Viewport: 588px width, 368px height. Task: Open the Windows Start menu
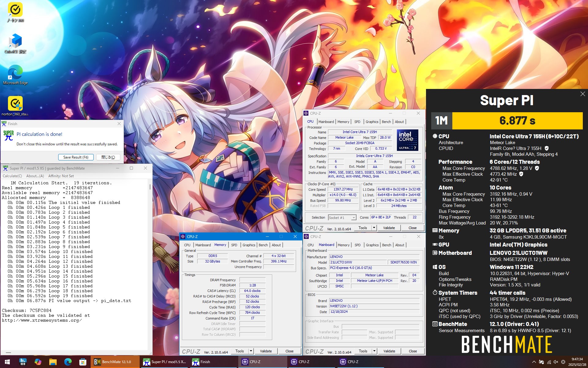(x=7, y=362)
